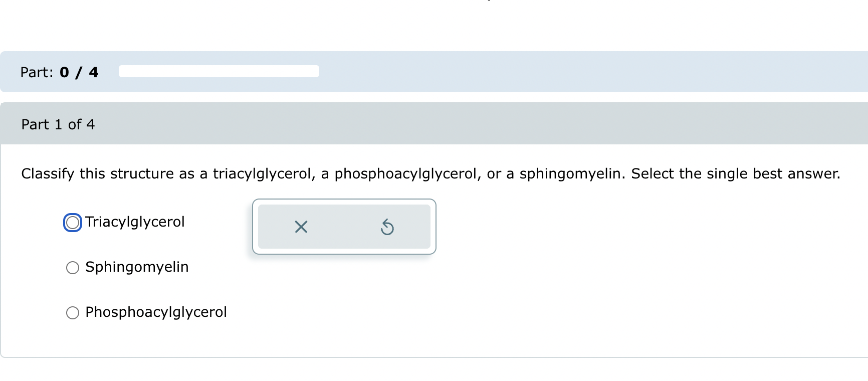Screen dimensions: 868x381
Task: Expand the Part 1 of 4 section header
Action: click(58, 124)
